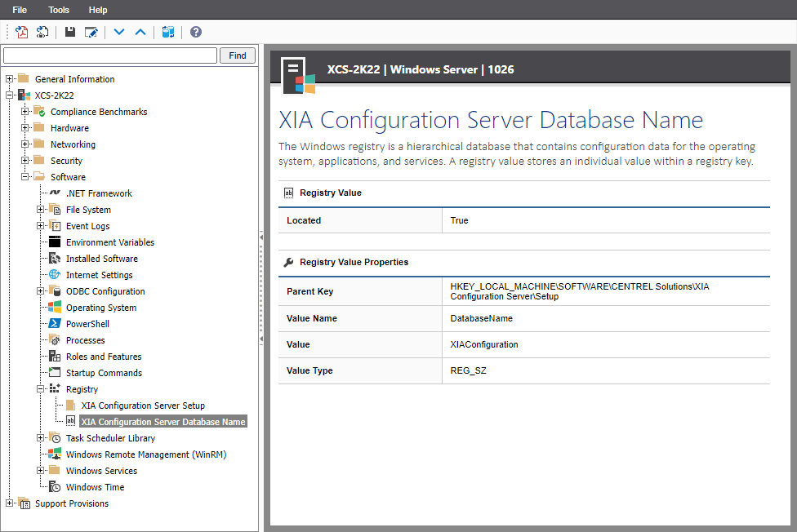Select XIA Configuration Server Database Name item
The image size is (797, 532).
[163, 422]
